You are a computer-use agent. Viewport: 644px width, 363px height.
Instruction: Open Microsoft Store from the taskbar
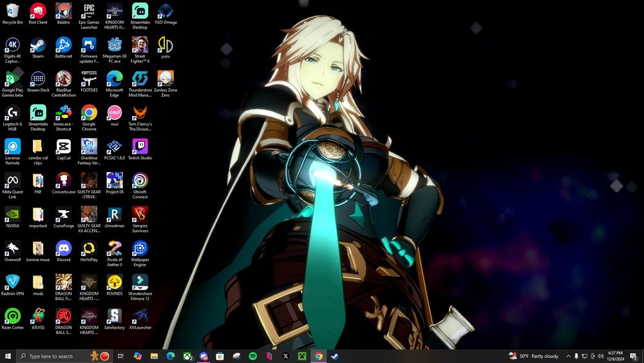[220, 356]
